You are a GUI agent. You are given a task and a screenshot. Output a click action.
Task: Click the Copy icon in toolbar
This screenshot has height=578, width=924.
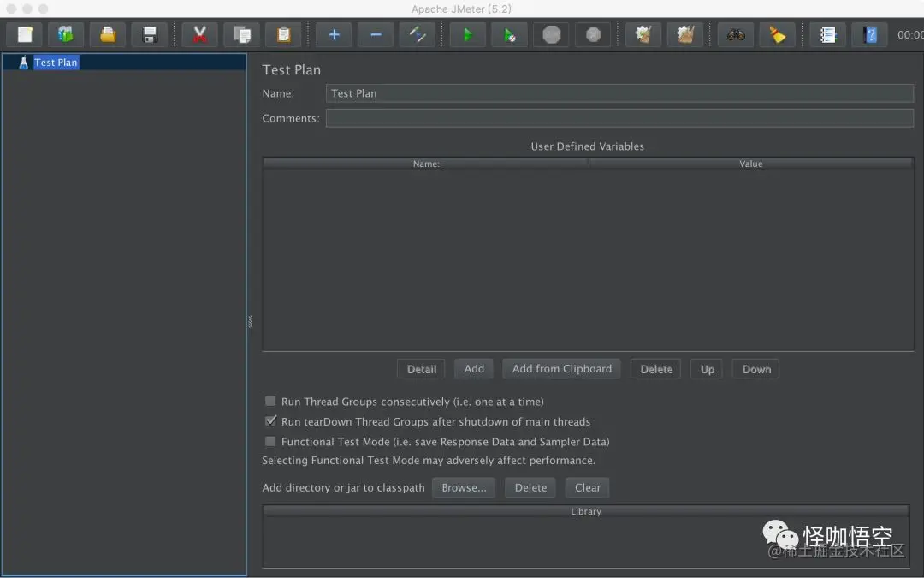(241, 35)
